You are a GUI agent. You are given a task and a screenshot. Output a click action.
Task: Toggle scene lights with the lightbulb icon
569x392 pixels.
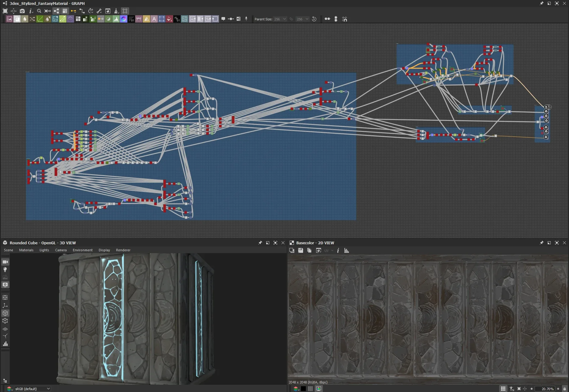click(5, 269)
